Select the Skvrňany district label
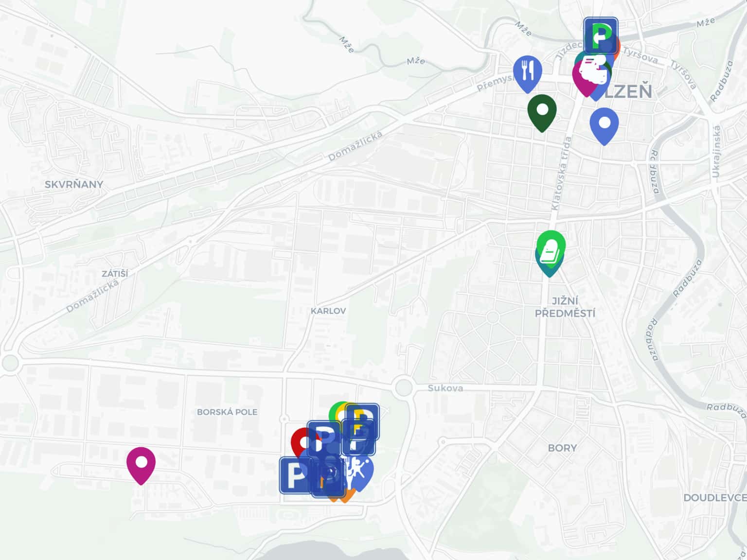This screenshot has height=560, width=747. pos(74,184)
